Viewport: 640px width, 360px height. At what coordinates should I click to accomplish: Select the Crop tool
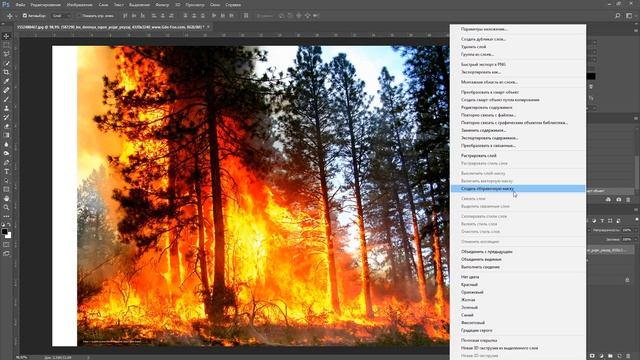coord(6,72)
